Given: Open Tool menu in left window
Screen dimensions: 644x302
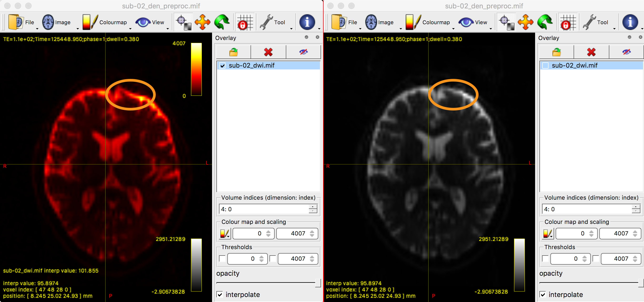Looking at the screenshot, I should pyautogui.click(x=276, y=22).
